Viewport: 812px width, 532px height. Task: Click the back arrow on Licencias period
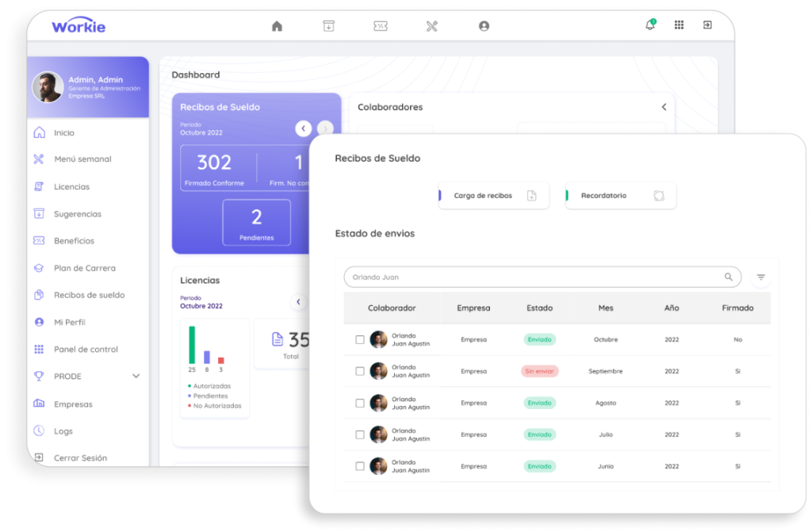click(298, 301)
